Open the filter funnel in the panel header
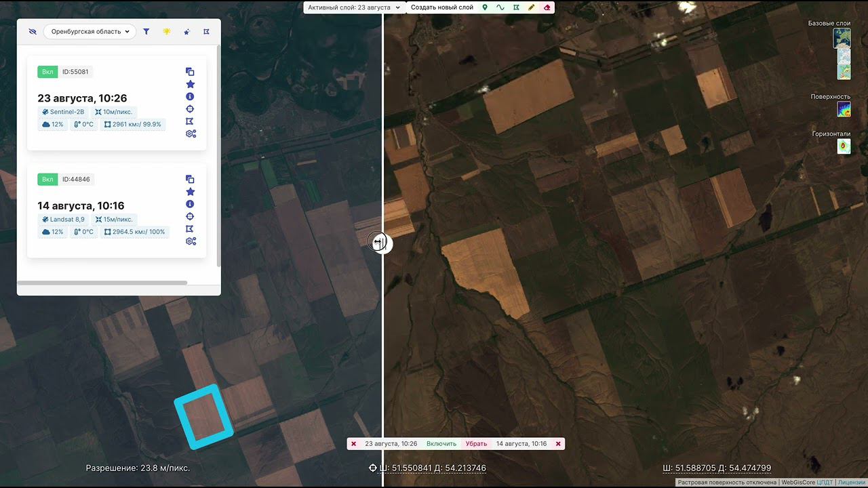Screen dimensions: 868x488 coord(146,32)
